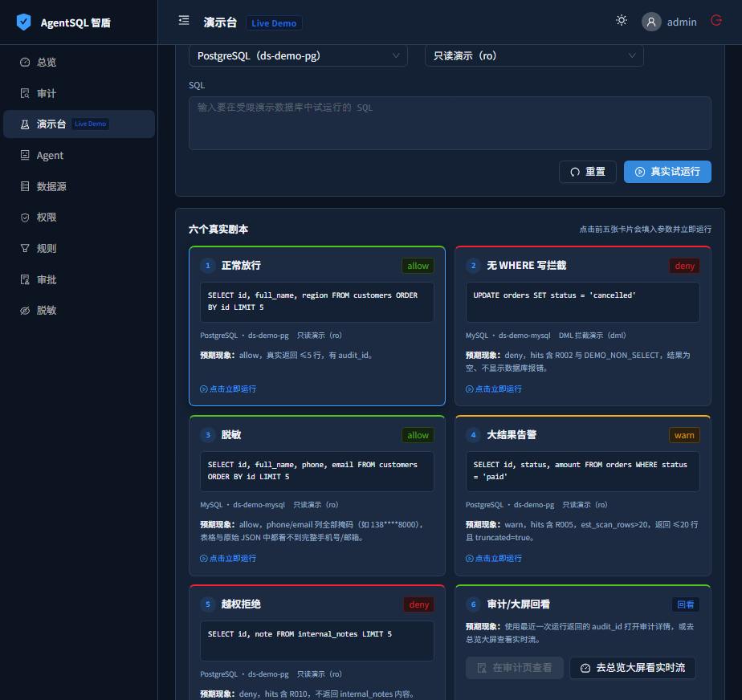Viewport: 742px width, 700px height.
Task: Expand the PostgreSQL (ds-demo-pg) datasource dropdown
Action: coord(298,56)
